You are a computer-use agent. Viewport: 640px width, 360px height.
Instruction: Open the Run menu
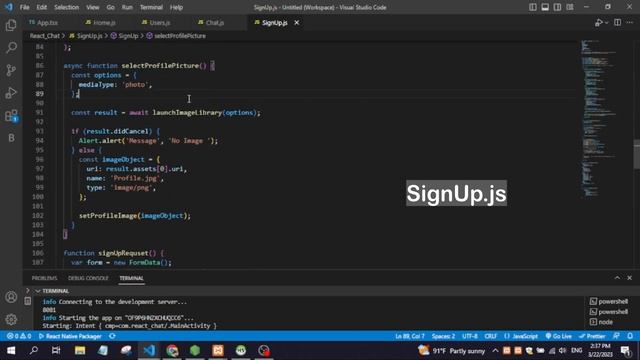click(127, 7)
